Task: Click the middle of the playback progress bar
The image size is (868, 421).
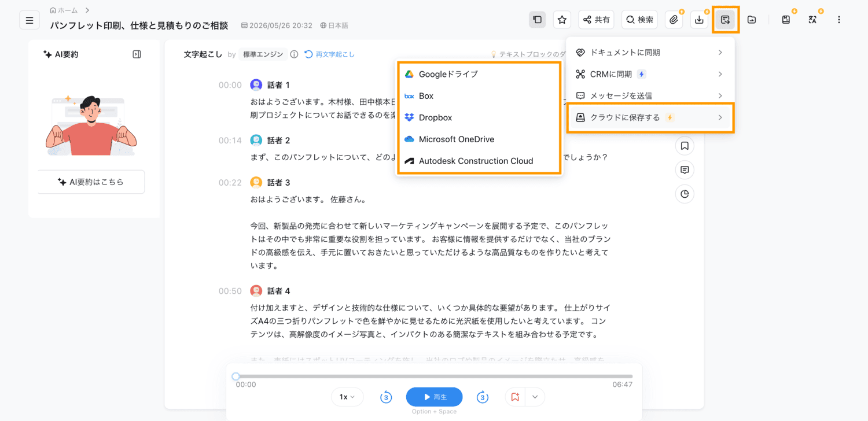Action: point(434,376)
